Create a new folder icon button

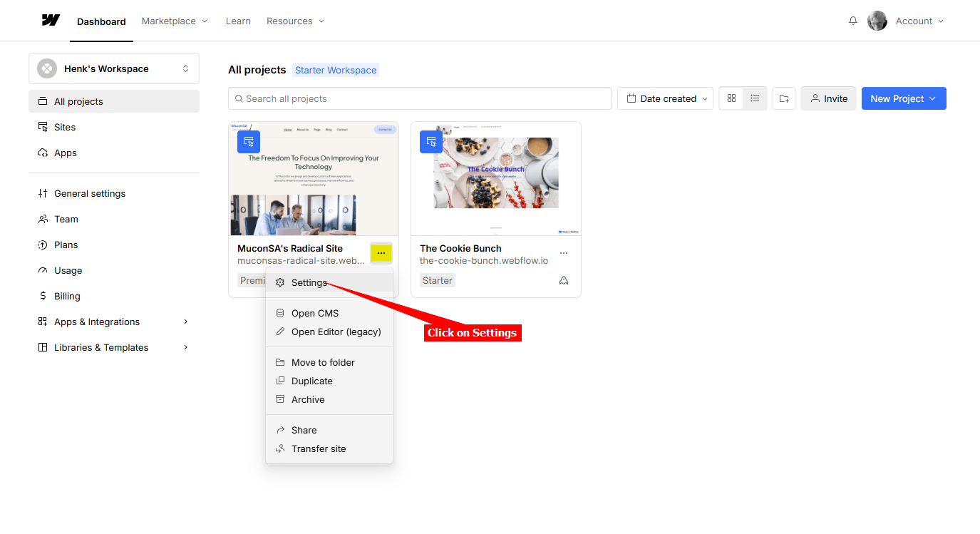[784, 98]
